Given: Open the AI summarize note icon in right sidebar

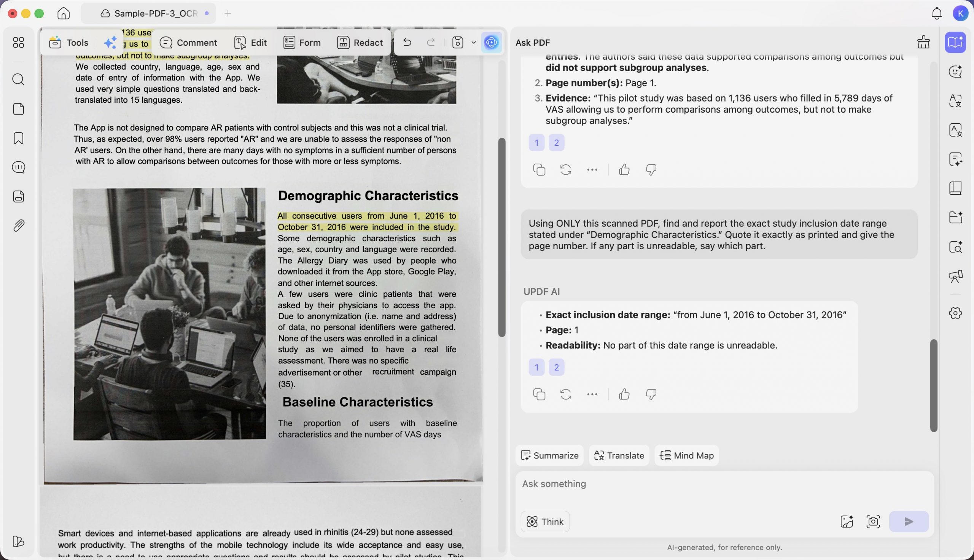Looking at the screenshot, I should tap(955, 159).
